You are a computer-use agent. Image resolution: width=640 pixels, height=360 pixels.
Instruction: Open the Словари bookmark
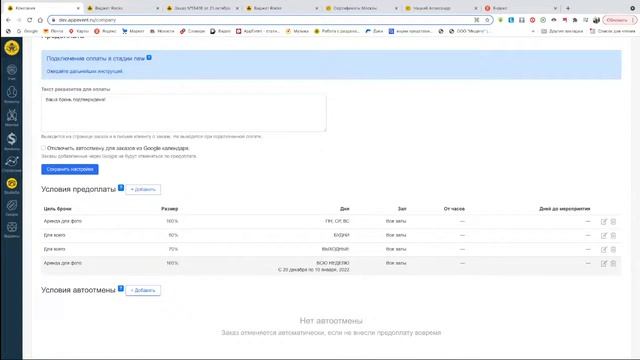(193, 31)
